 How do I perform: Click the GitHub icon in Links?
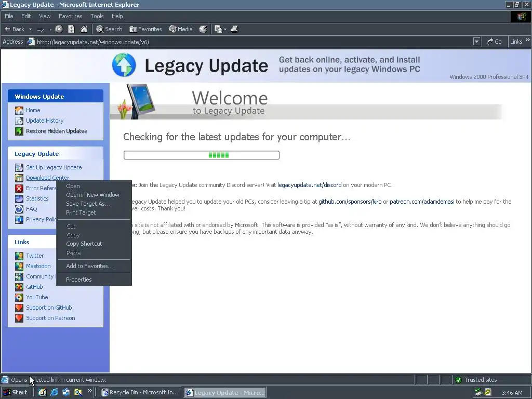(19, 287)
